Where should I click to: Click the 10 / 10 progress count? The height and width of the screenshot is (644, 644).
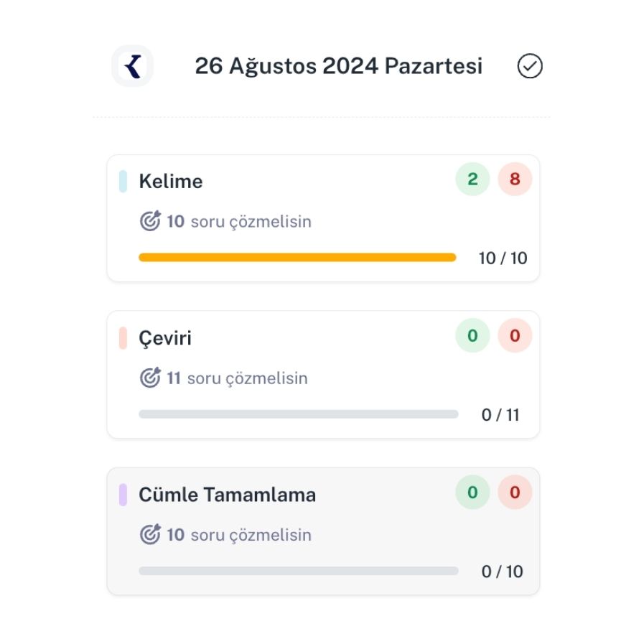[x=503, y=258]
